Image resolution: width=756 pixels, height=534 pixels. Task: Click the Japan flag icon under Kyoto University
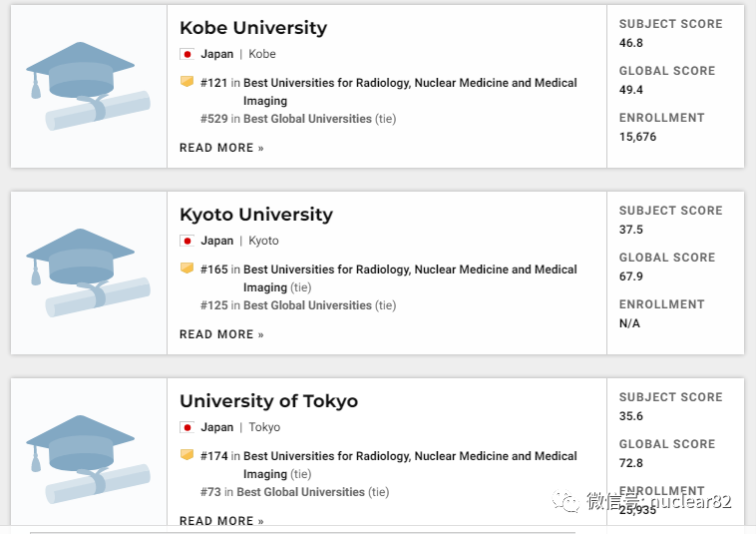[x=187, y=241]
